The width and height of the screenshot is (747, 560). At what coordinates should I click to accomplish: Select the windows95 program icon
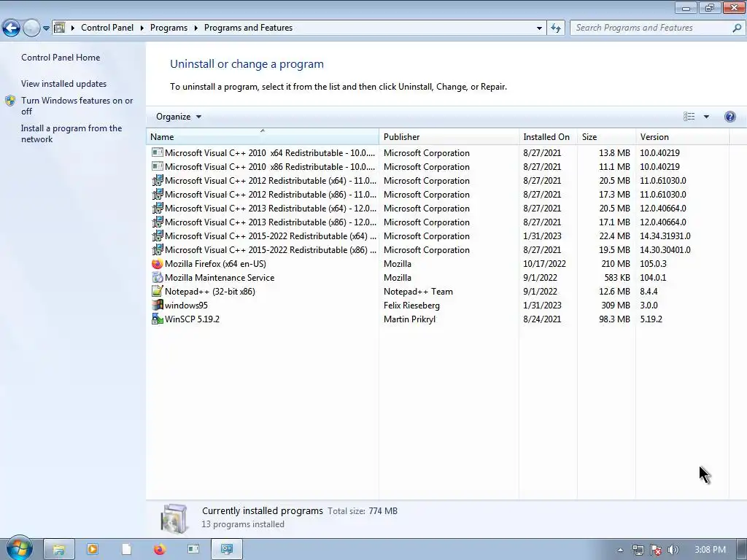pos(158,305)
